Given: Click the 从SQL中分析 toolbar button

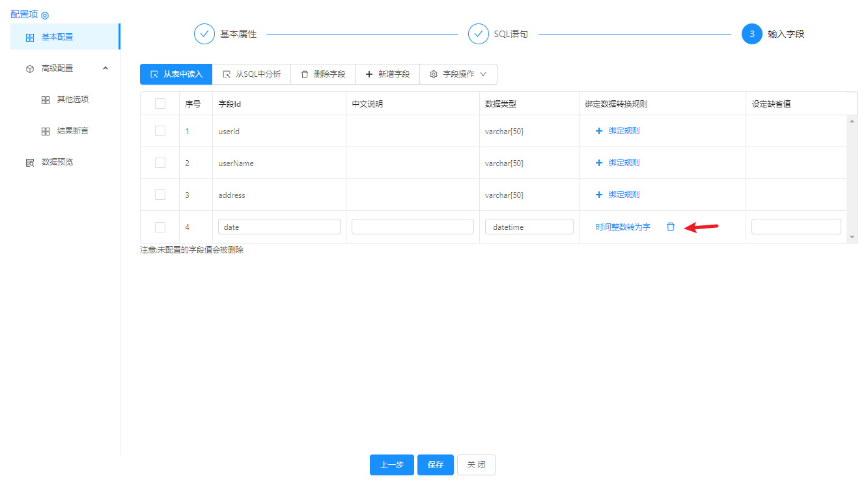Looking at the screenshot, I should pyautogui.click(x=251, y=74).
